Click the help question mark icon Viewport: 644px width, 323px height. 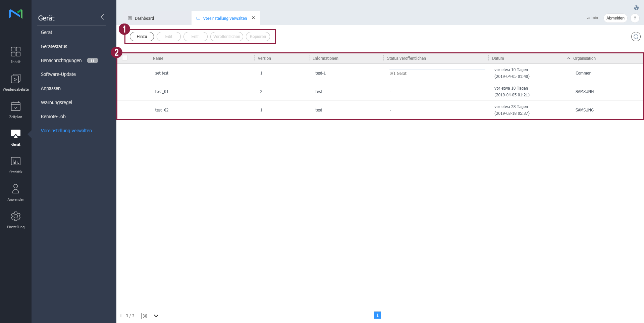[635, 18]
